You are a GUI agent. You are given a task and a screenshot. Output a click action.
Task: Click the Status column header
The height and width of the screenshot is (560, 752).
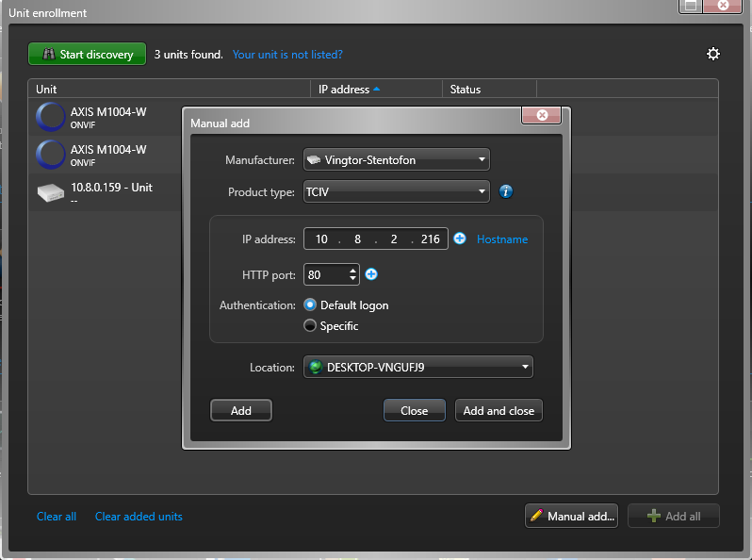click(466, 90)
